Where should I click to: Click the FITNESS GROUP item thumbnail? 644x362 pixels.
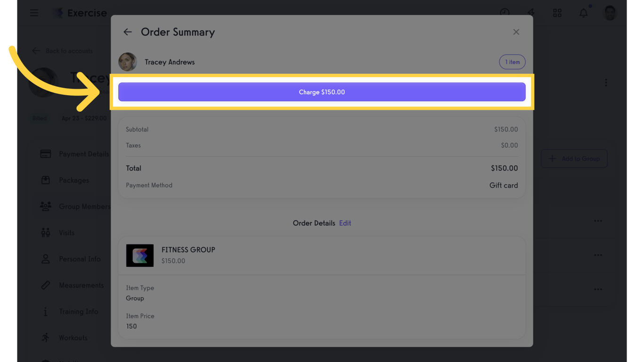coord(140,255)
